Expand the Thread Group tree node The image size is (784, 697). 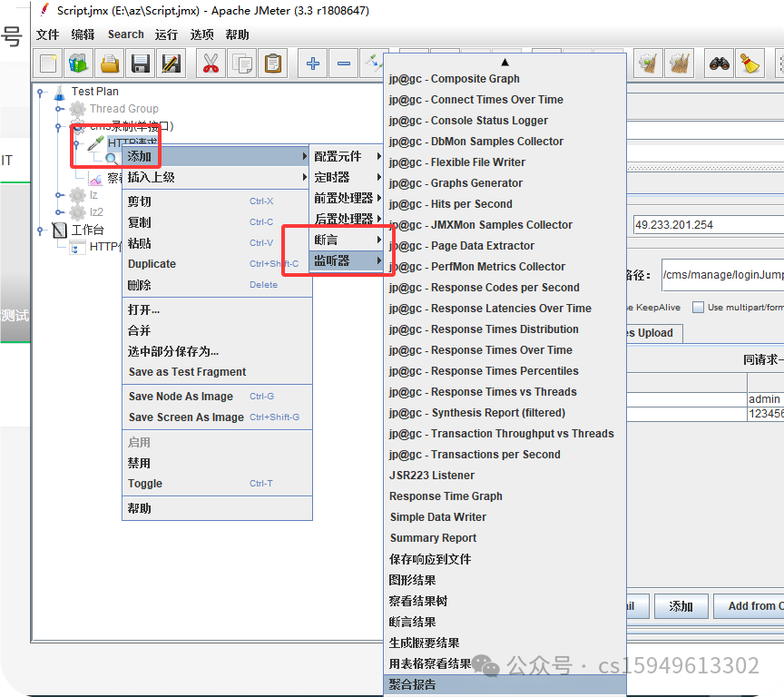[59, 109]
